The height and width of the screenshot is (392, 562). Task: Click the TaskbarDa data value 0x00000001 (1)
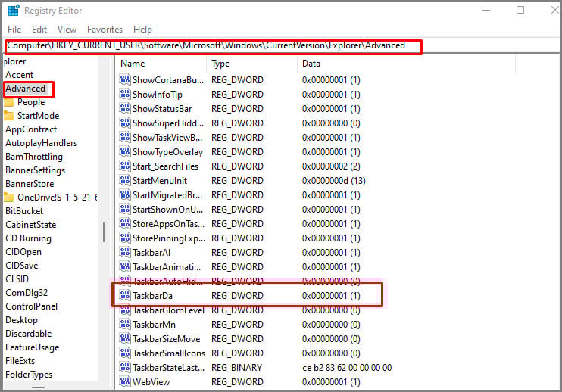(x=331, y=295)
